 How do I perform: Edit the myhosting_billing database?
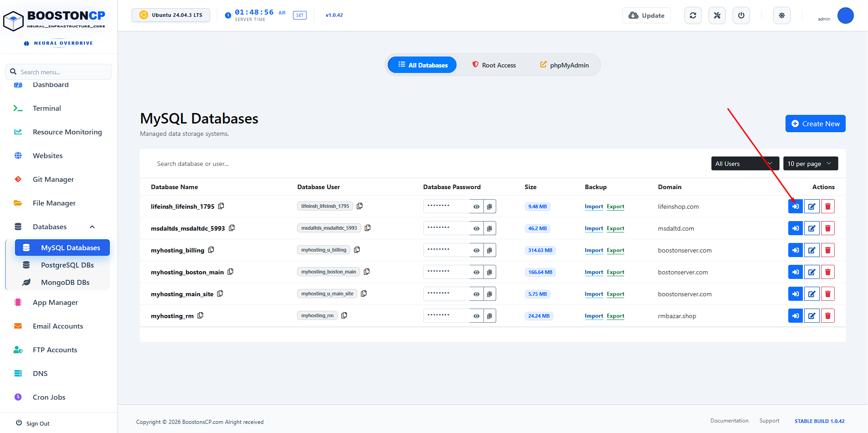pyautogui.click(x=812, y=250)
